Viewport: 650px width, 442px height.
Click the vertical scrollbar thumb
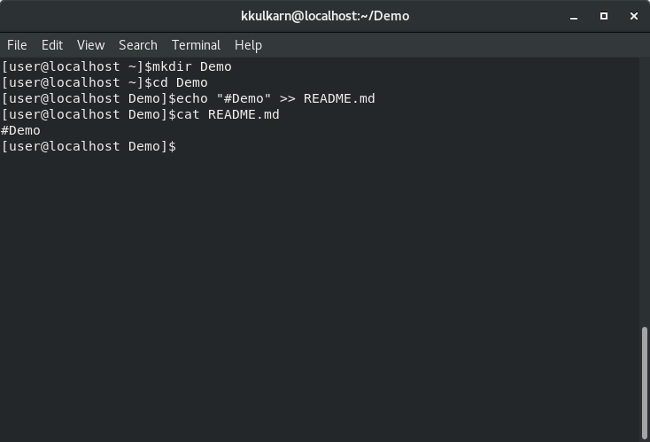644,380
